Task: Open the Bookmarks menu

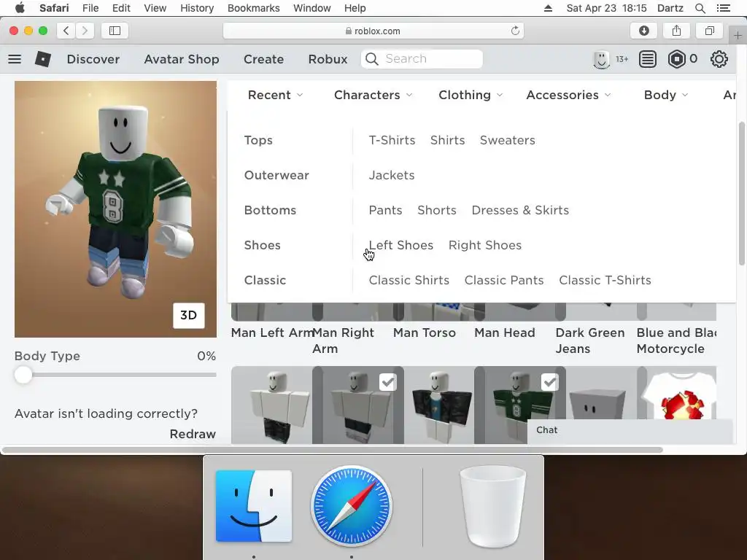Action: point(253,8)
